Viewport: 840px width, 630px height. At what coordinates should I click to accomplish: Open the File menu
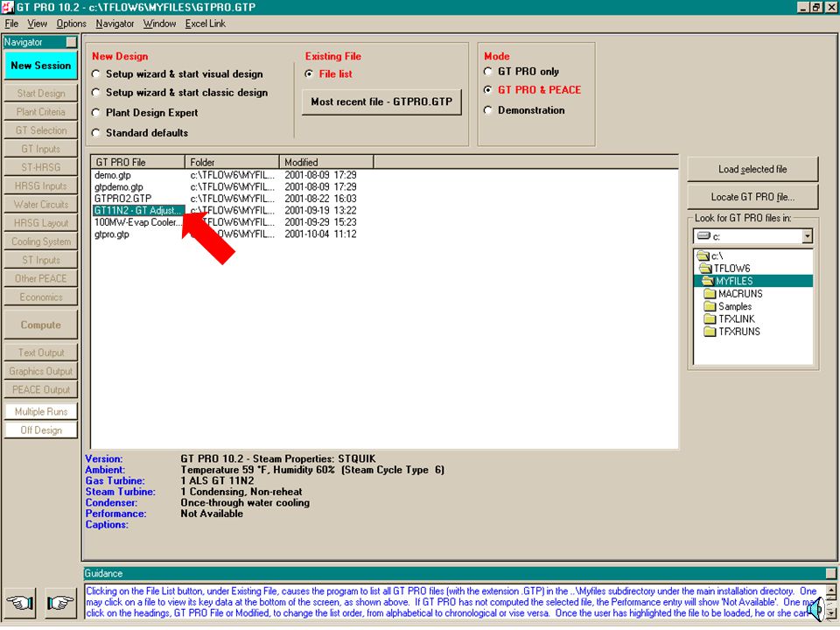click(x=11, y=24)
